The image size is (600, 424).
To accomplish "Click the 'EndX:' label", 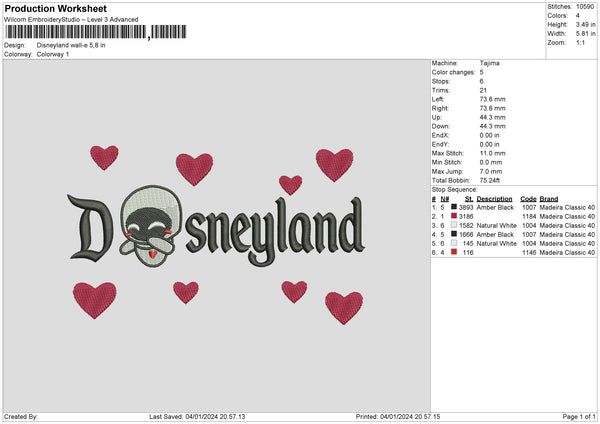I will 440,135.
